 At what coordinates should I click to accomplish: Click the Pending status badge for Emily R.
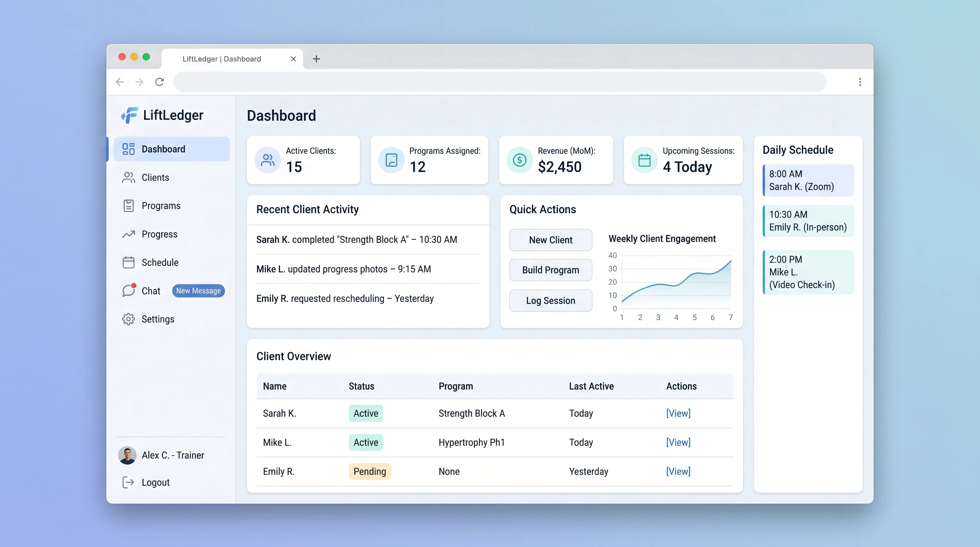(369, 471)
